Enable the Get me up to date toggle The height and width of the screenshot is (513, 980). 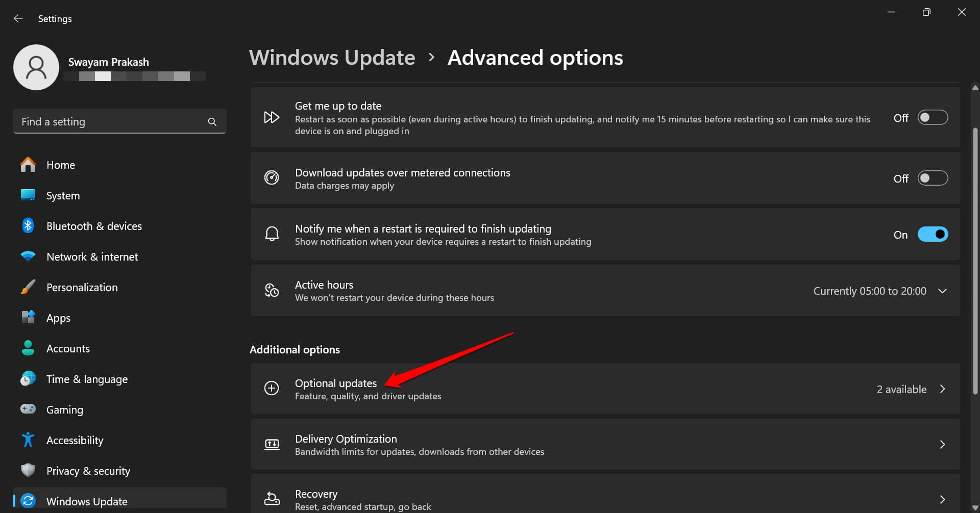pos(933,118)
